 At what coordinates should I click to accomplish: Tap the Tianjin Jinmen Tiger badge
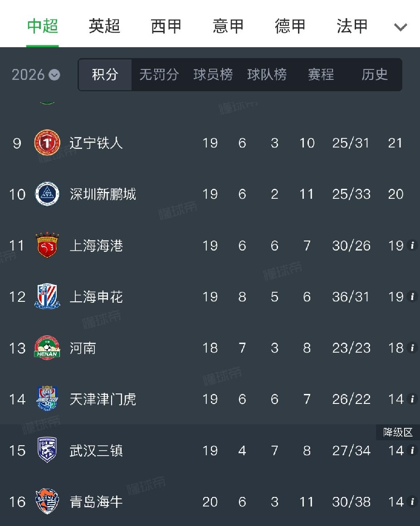click(x=47, y=398)
